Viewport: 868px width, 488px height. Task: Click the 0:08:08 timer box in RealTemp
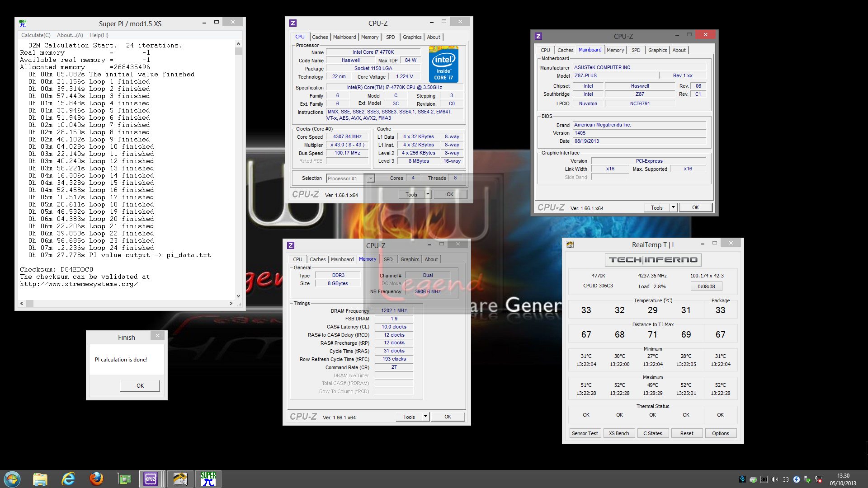tap(706, 286)
